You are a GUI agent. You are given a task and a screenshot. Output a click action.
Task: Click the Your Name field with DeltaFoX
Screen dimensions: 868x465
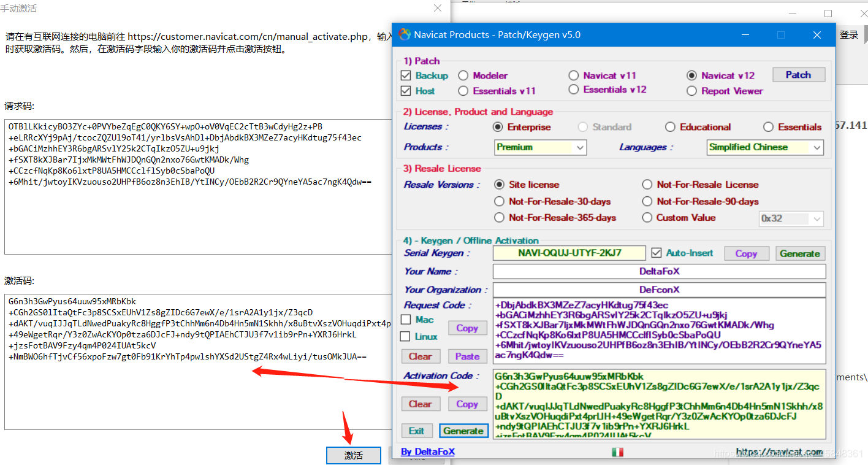tap(660, 271)
